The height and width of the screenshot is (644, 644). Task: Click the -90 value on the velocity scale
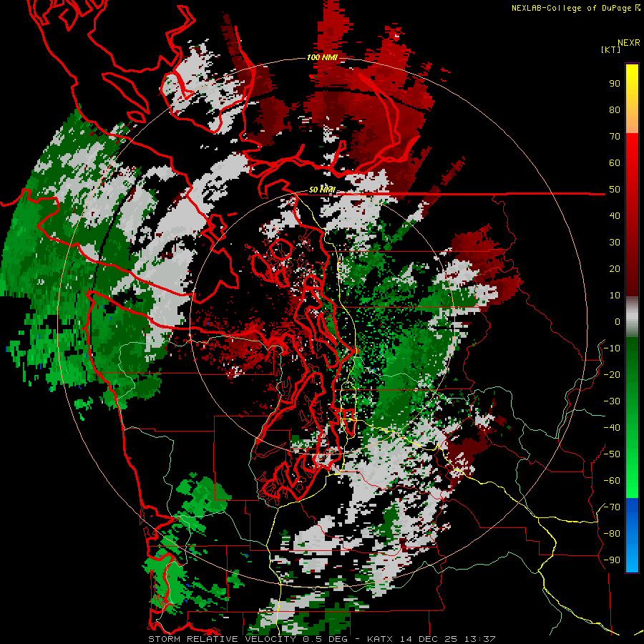(612, 560)
